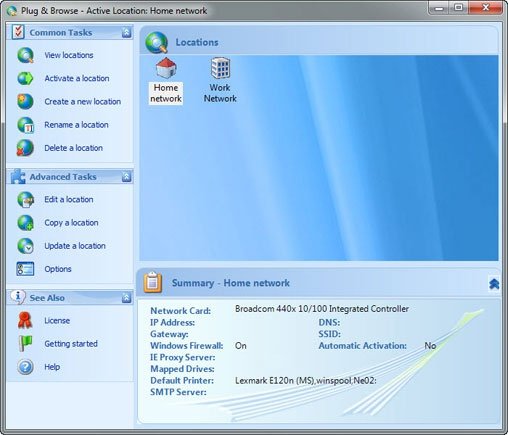
Task: Click the Create a new location icon
Action: click(x=25, y=102)
